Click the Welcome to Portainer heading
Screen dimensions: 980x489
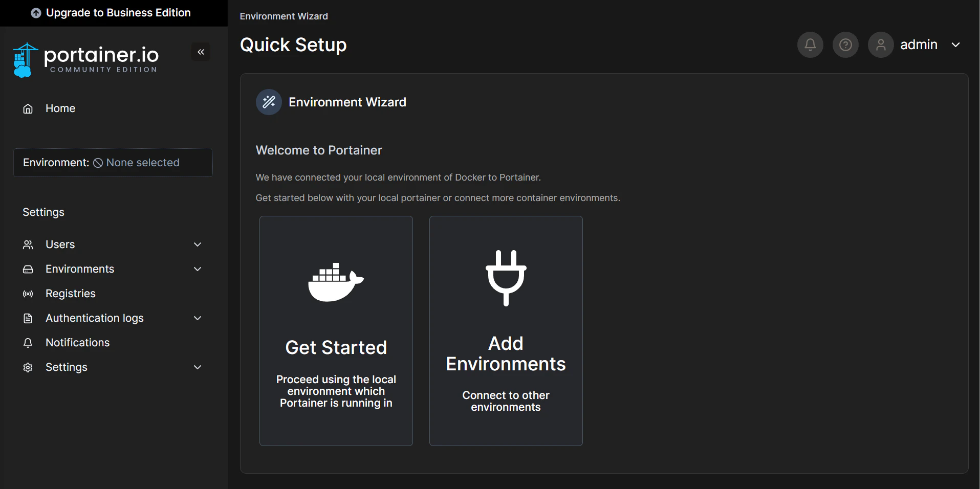pyautogui.click(x=319, y=150)
